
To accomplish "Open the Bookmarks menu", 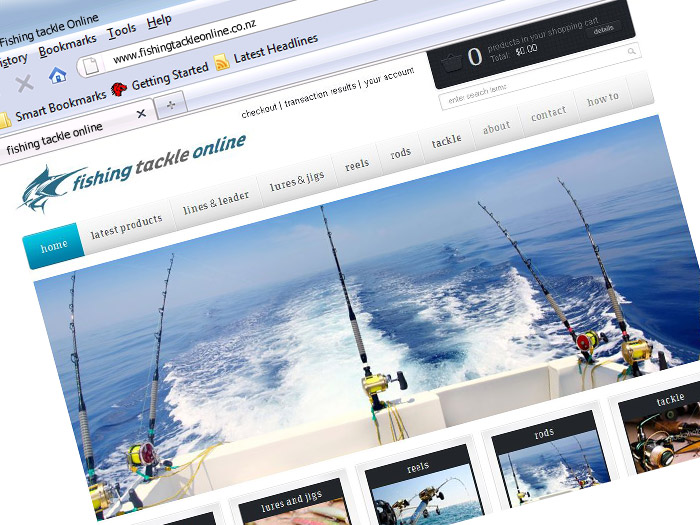I will pos(66,46).
